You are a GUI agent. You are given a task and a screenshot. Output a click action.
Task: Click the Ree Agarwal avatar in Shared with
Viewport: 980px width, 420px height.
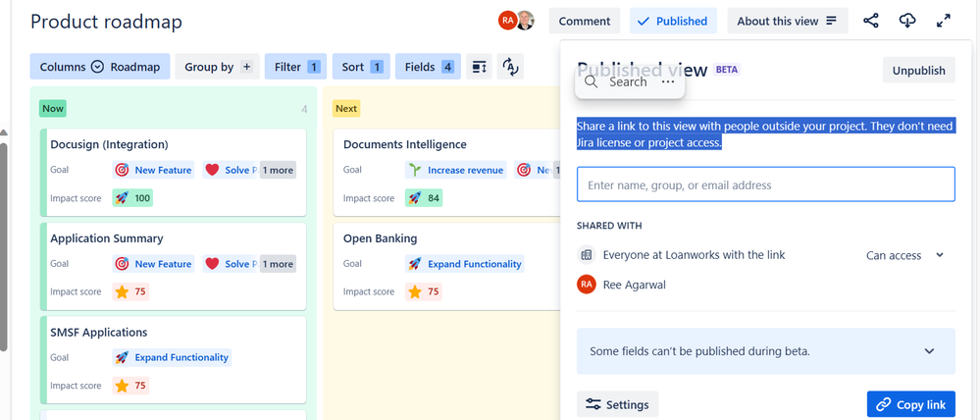586,285
